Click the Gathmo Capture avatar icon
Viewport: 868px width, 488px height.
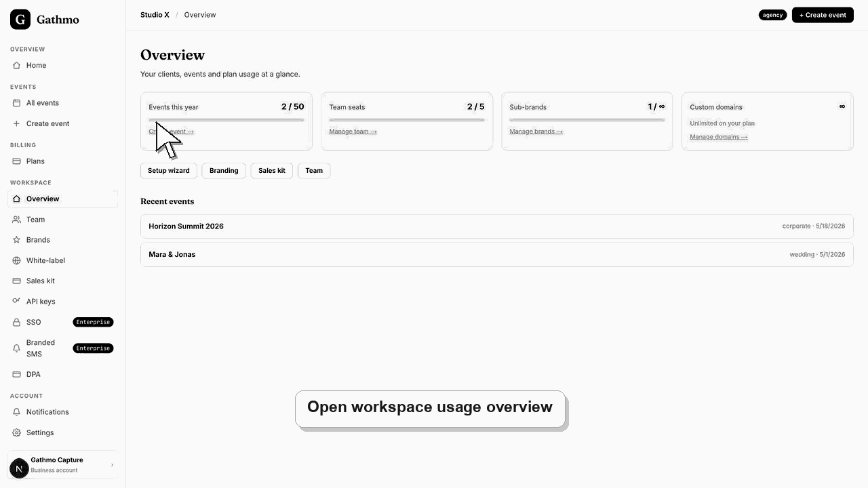point(19,468)
